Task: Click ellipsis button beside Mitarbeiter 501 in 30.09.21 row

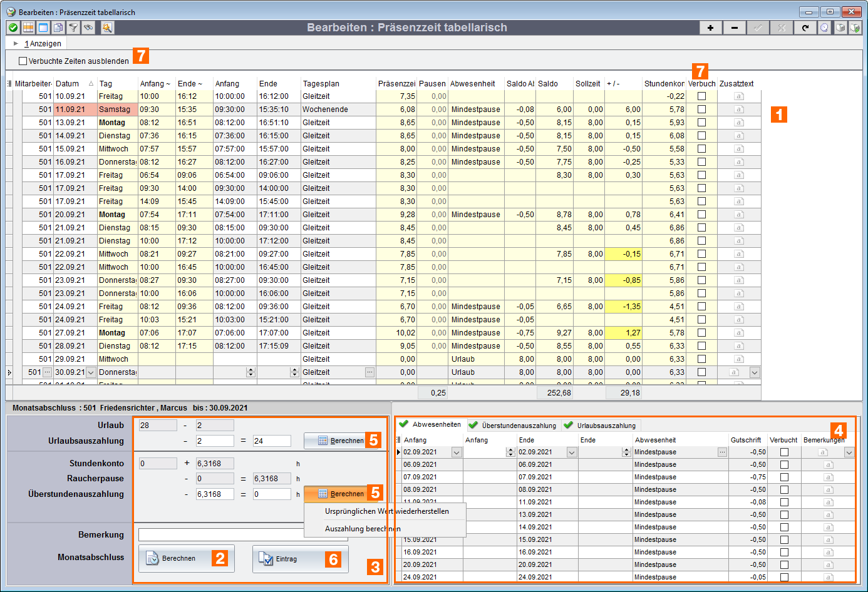Action: (48, 372)
